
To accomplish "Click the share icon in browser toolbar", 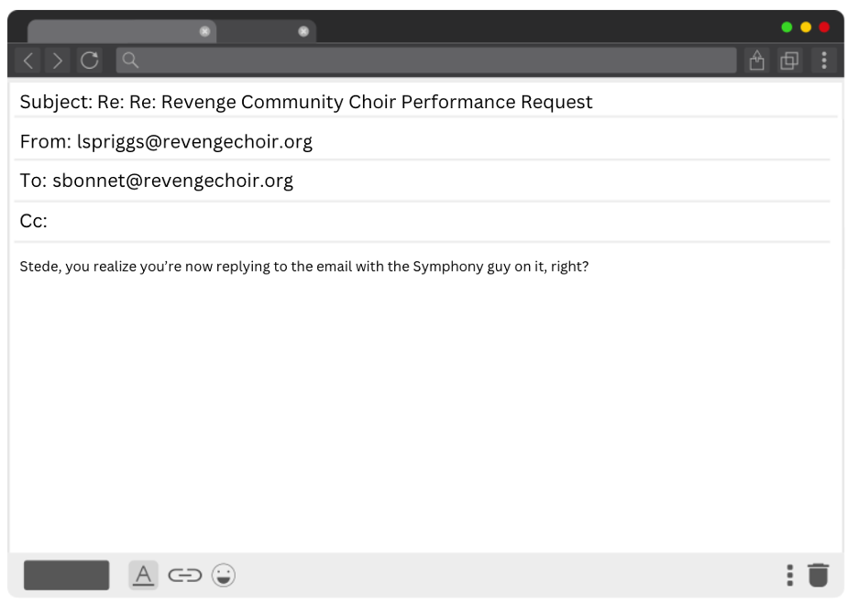I will [x=756, y=60].
